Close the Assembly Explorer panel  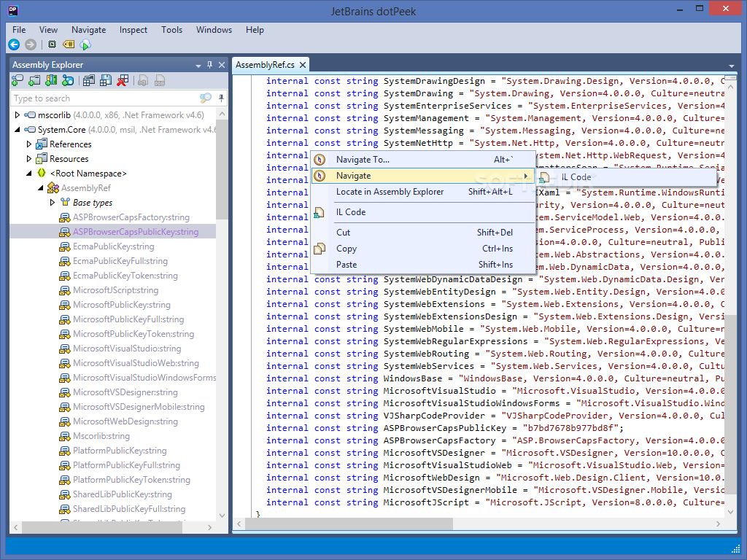(222, 65)
